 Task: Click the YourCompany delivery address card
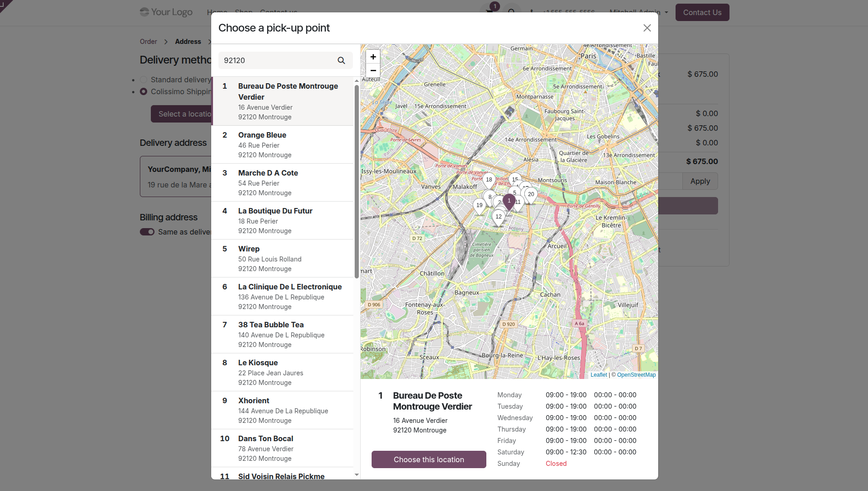click(x=176, y=176)
